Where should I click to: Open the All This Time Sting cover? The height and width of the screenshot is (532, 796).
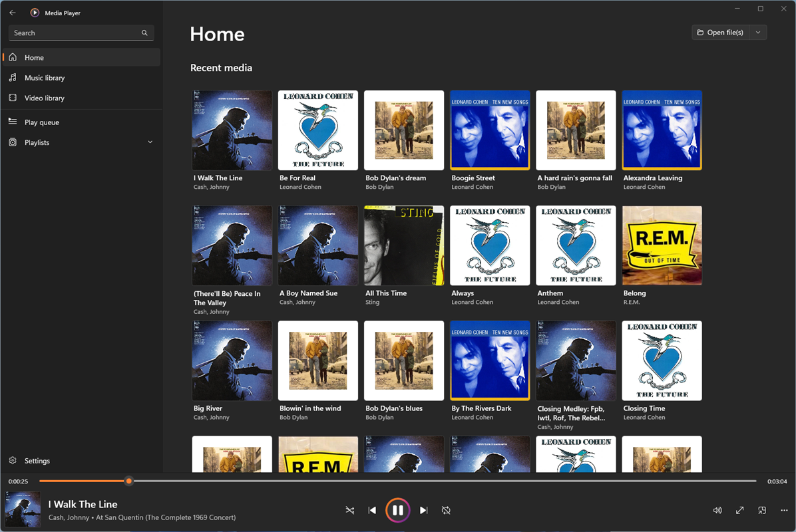[x=404, y=245]
